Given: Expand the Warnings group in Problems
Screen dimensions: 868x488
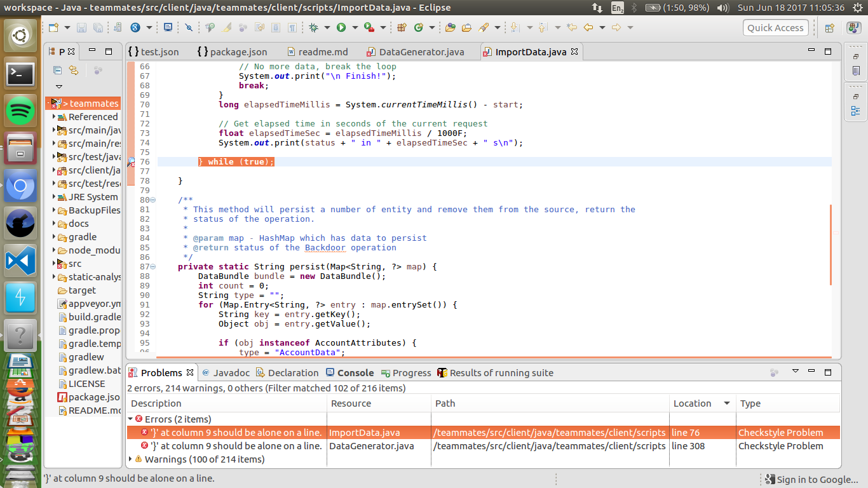Looking at the screenshot, I should coord(130,459).
